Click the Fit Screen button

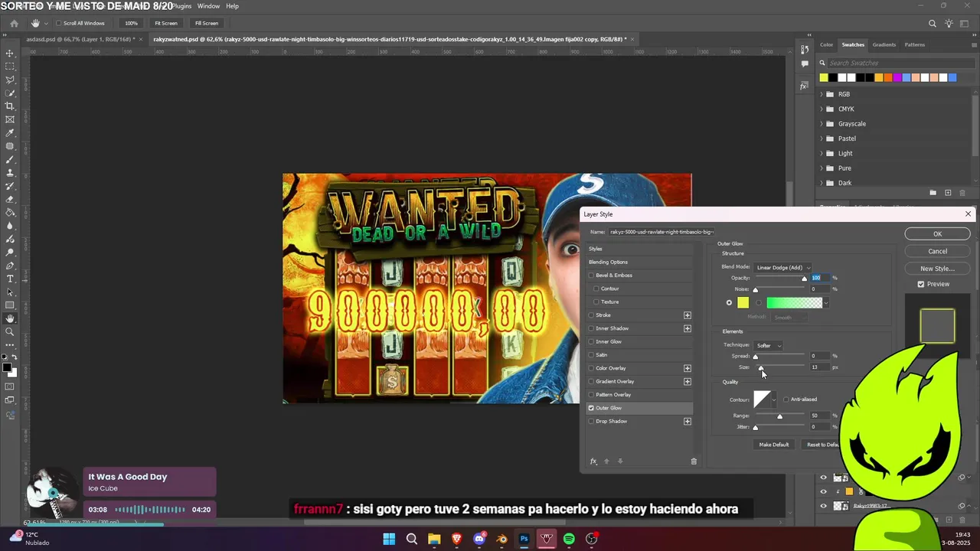pos(166,23)
